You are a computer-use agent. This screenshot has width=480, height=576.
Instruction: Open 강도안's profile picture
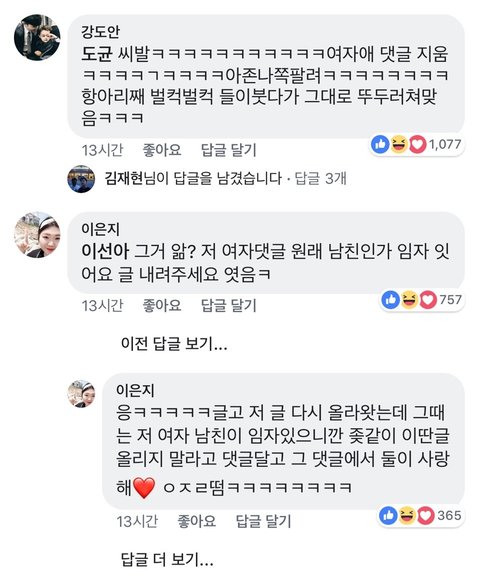point(37,37)
